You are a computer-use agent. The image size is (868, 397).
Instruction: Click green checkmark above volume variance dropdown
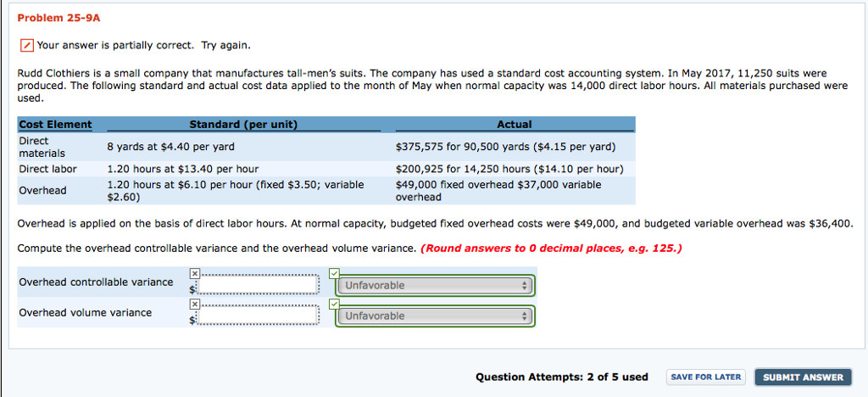pos(333,304)
